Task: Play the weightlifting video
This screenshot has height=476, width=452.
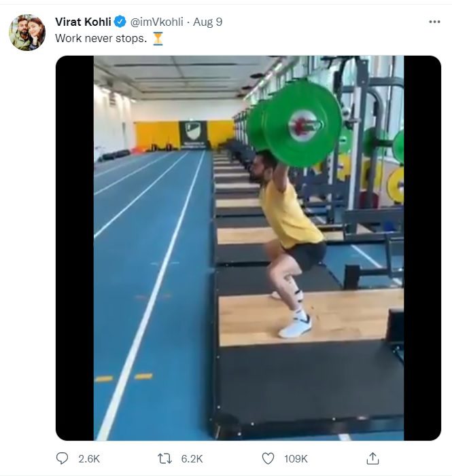Action: click(248, 248)
